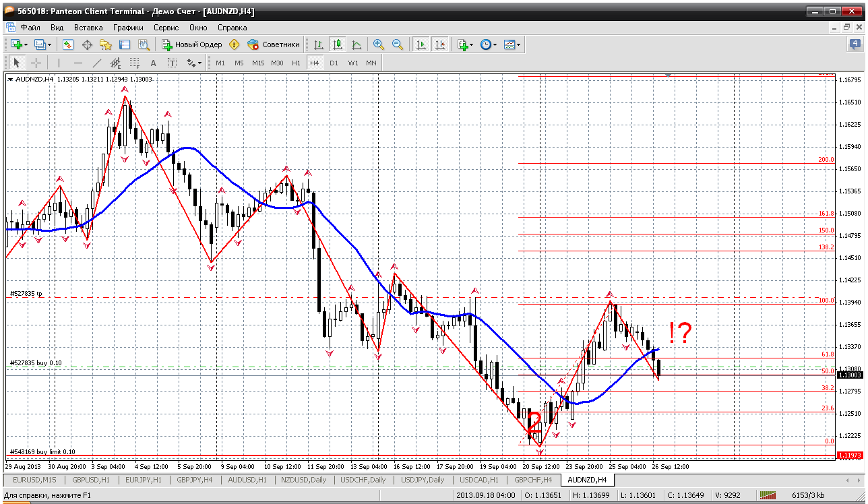Select the text A tool
This screenshot has width=868, height=504.
[x=153, y=63]
